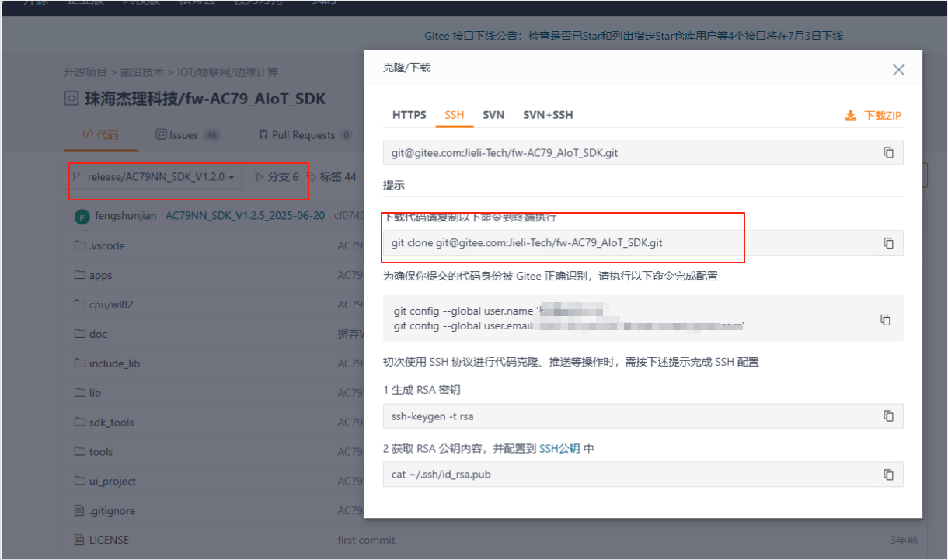The width and height of the screenshot is (948, 560).
Task: Download the repository as ZIP
Action: 873,116
